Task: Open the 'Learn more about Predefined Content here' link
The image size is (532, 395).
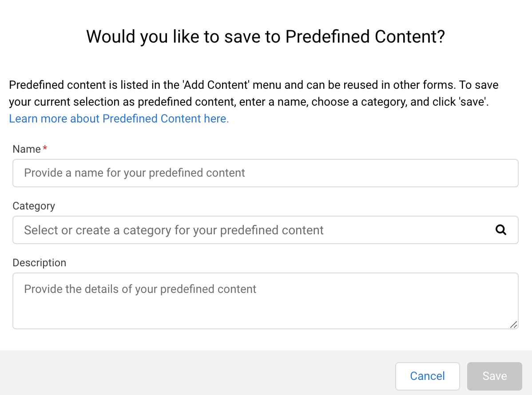Action: 119,118
